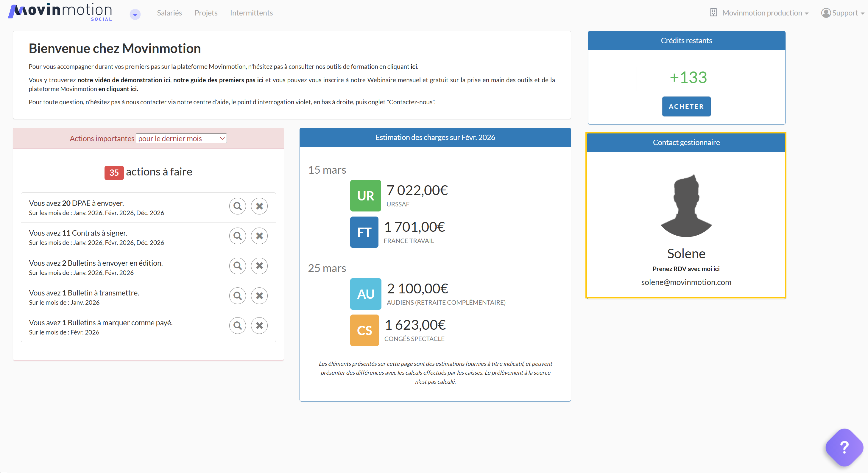View details of Contrats à signer
Image resolution: width=868 pixels, height=473 pixels.
click(x=238, y=236)
